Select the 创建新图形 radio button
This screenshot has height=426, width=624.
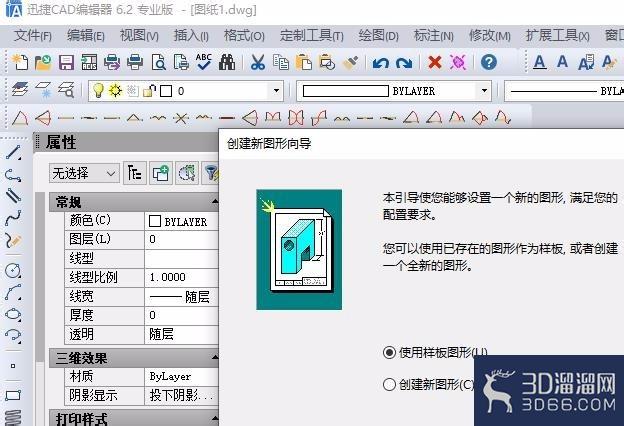click(x=389, y=385)
